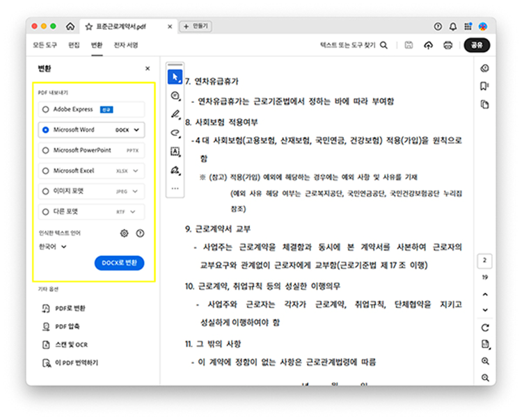Click the PDF로 변환 option
522x420 pixels.
tap(64, 308)
